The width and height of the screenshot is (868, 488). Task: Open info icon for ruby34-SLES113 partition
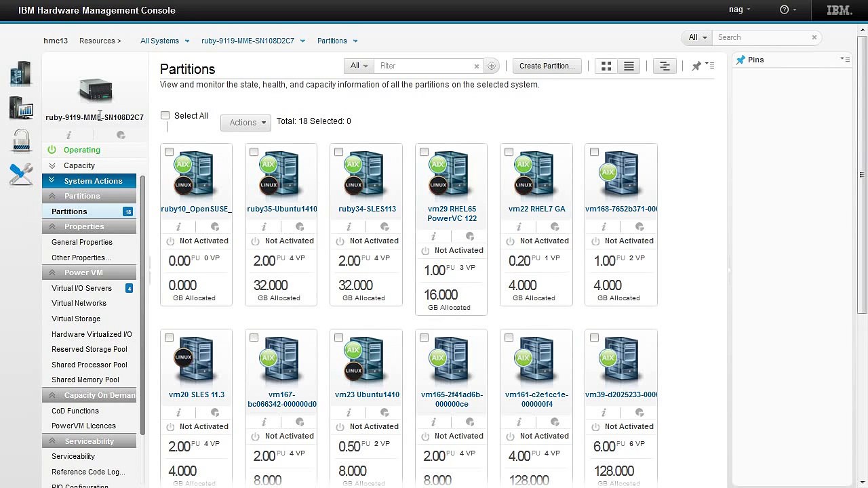point(349,226)
